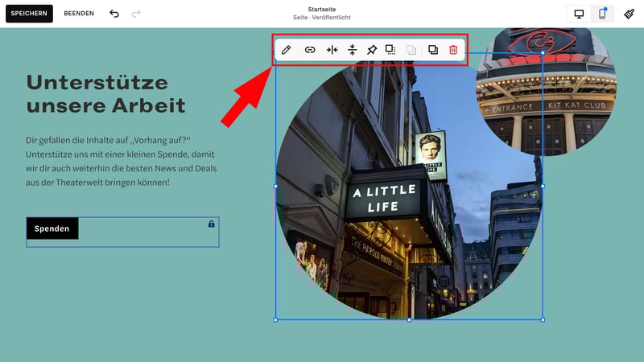
Task: Delete the block with red trash icon
Action: (x=453, y=50)
